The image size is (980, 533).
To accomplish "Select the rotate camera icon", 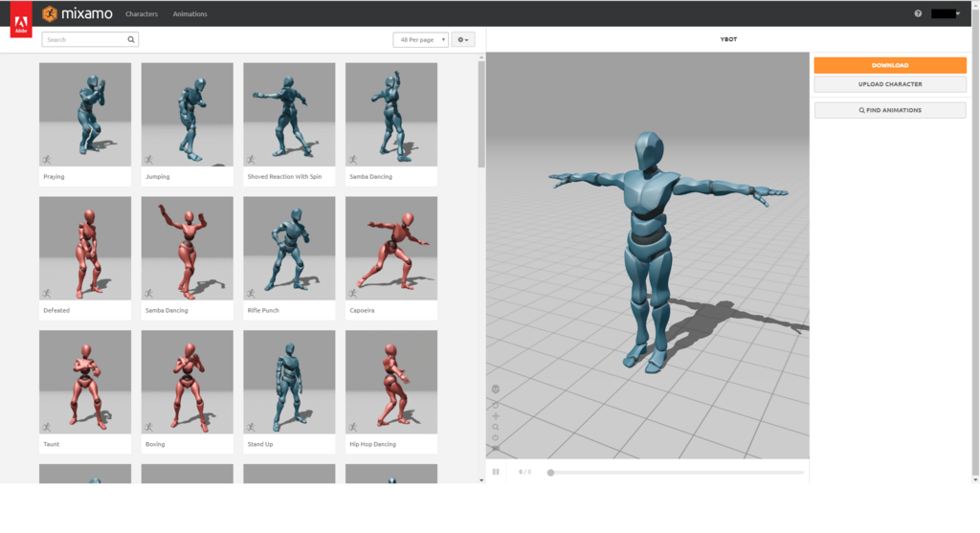I will (496, 405).
